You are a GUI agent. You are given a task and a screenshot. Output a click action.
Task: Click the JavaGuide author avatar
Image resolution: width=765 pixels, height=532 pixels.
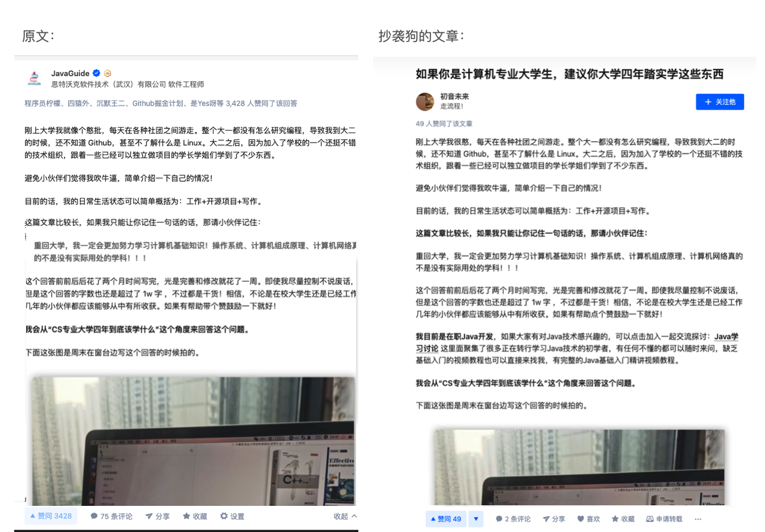click(x=35, y=78)
